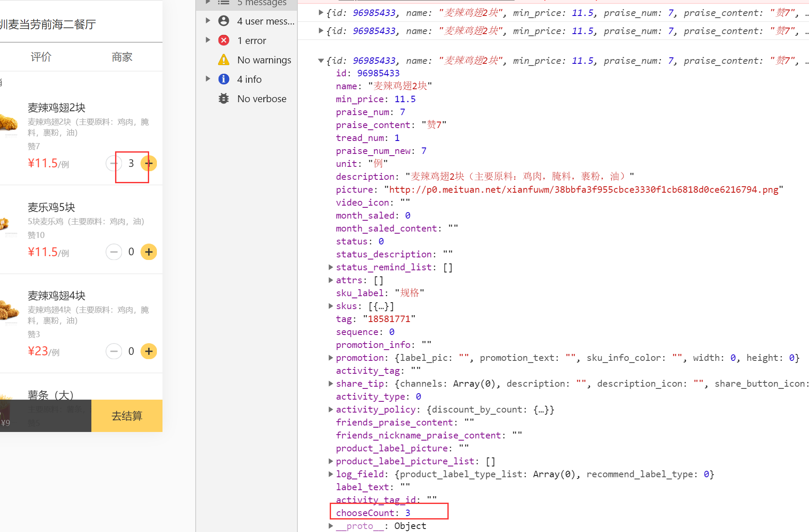
Task: Select the 麦辣鸡翅2块 item title
Action: point(56,107)
